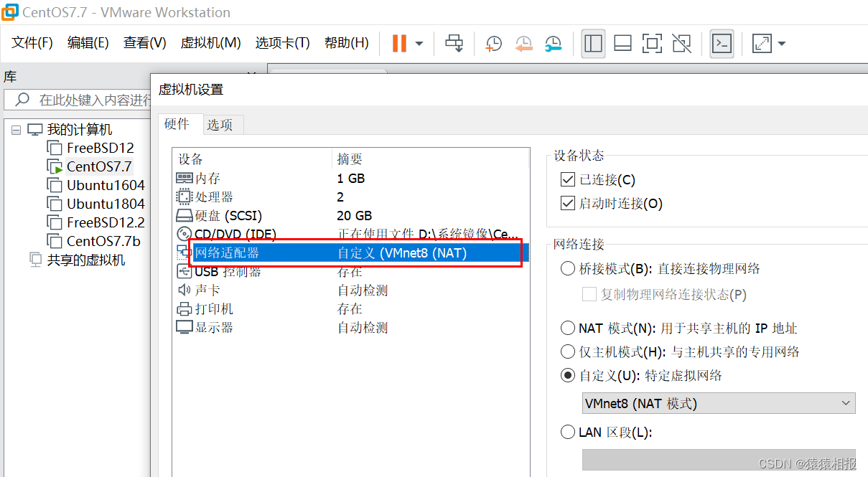
Task: Select the NAT 模式(N) radio button
Action: pyautogui.click(x=568, y=329)
